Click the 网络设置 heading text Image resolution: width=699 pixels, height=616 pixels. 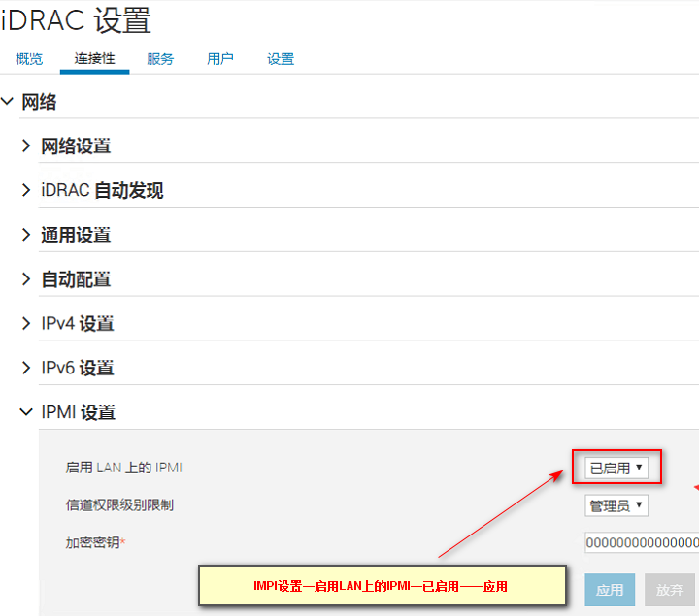(x=76, y=146)
